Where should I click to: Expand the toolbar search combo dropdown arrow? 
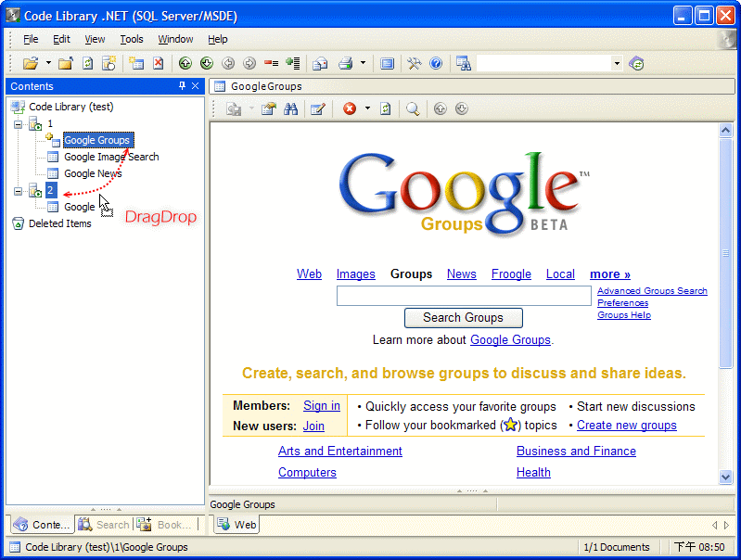[x=617, y=63]
